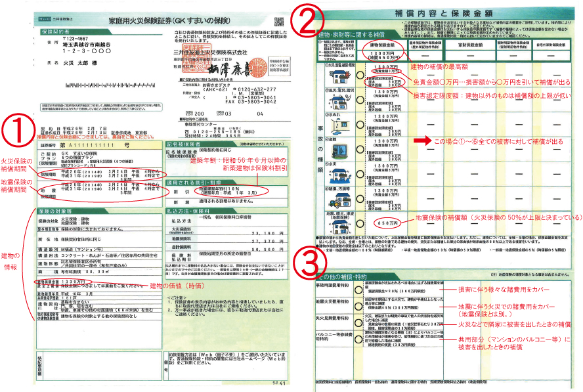Click the circle for 地震火災費用特約
Viewport: 583px width, 392px height.
point(358,306)
